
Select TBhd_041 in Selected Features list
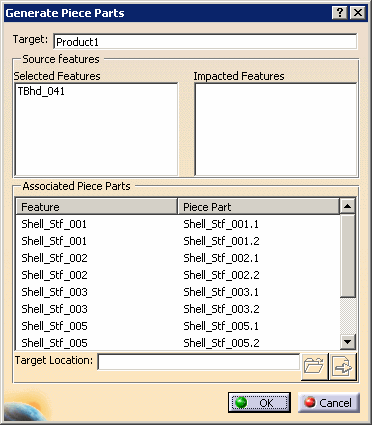pos(41,91)
